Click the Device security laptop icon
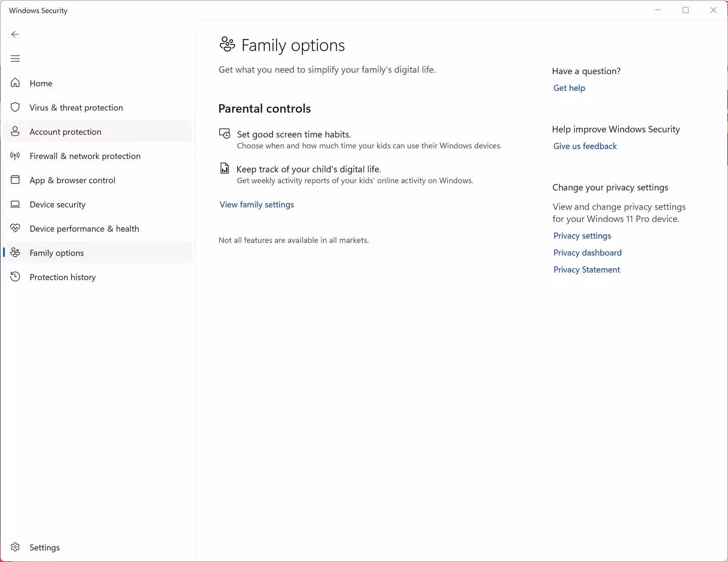728x562 pixels. 15,204
